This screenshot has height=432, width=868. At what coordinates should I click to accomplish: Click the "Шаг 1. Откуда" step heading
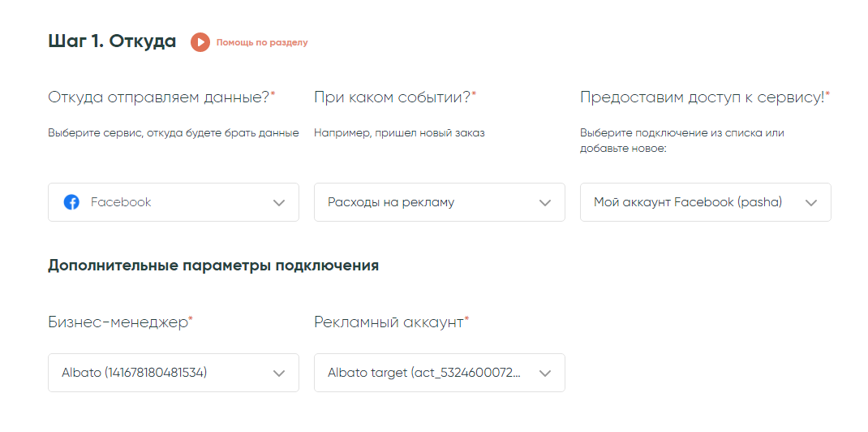[112, 41]
